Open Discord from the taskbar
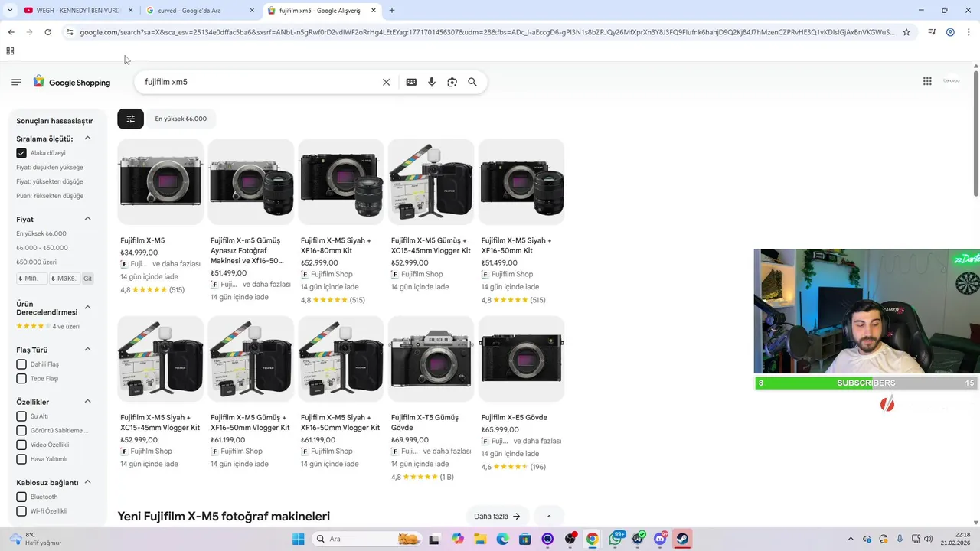Viewport: 980px width, 551px height. pyautogui.click(x=660, y=539)
